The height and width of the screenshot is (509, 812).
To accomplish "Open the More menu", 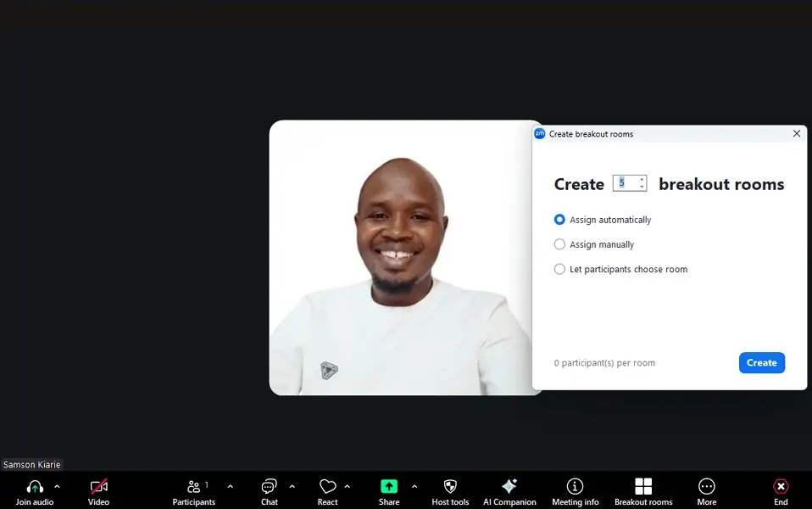I will pos(706,487).
